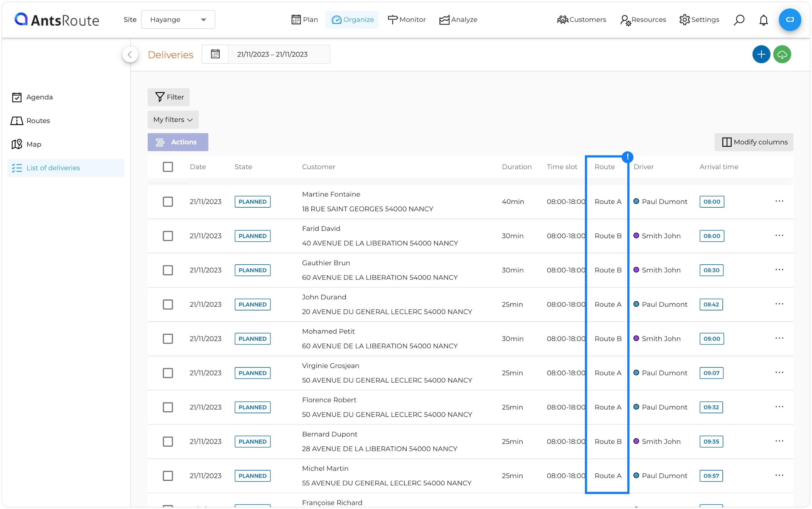The image size is (812, 509).
Task: Click the 09:07 arrival time badge
Action: tap(711, 373)
